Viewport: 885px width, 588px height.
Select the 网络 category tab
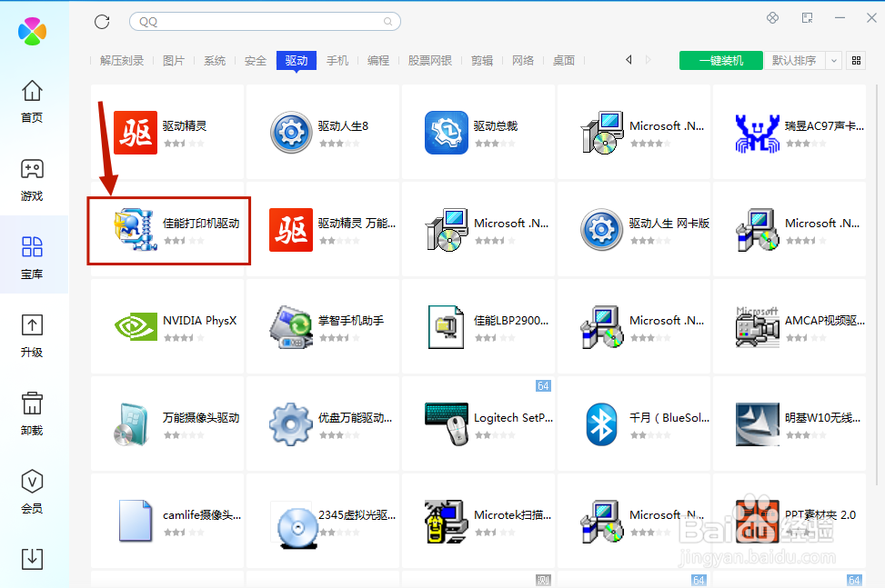tap(523, 60)
